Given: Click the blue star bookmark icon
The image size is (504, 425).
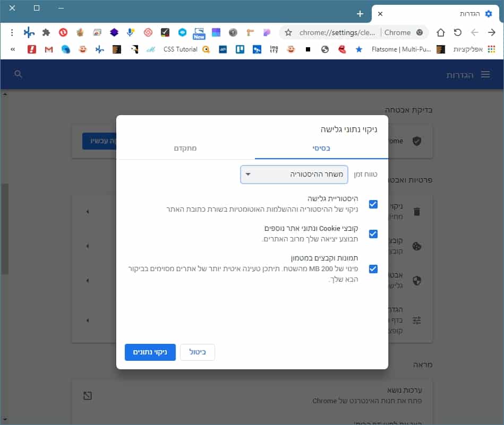Looking at the screenshot, I should pyautogui.click(x=359, y=49).
